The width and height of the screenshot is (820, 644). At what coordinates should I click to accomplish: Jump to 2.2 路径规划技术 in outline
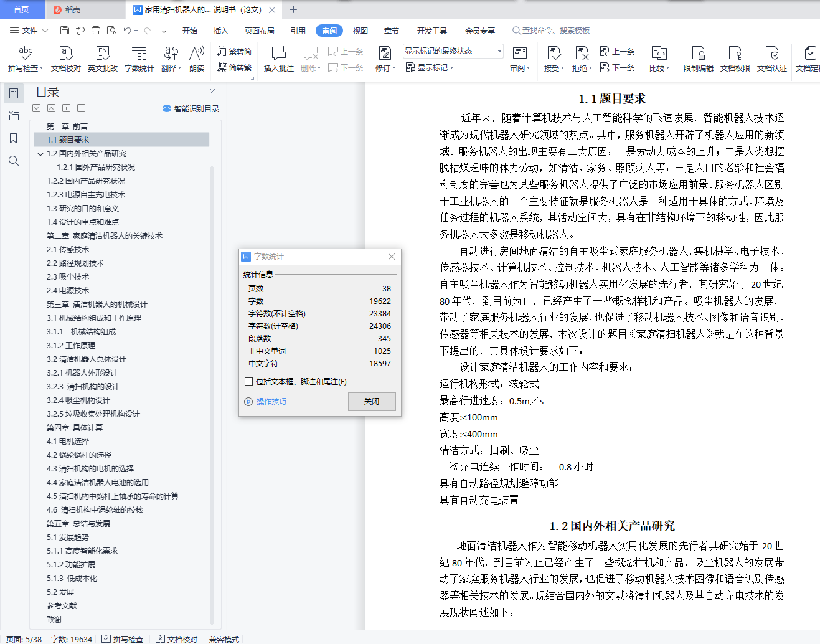pos(75,263)
